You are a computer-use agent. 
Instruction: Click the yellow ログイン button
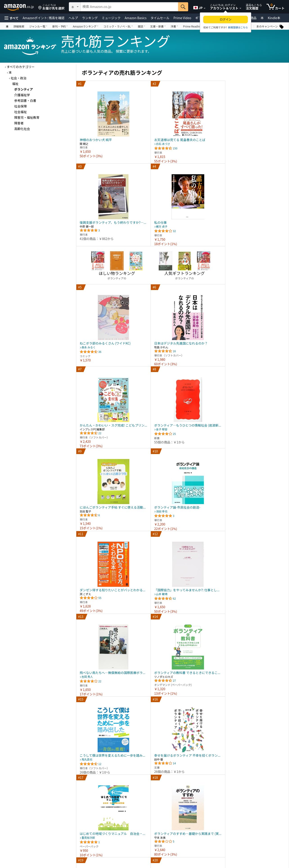pos(225,20)
